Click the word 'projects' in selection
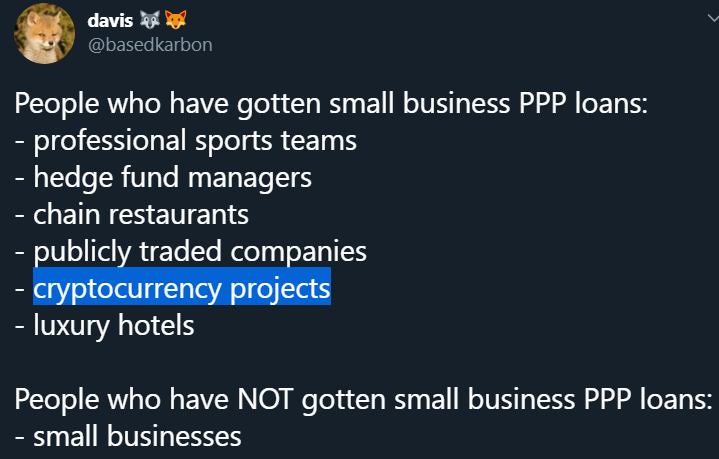Viewport: 719px width, 459px height. click(x=280, y=288)
